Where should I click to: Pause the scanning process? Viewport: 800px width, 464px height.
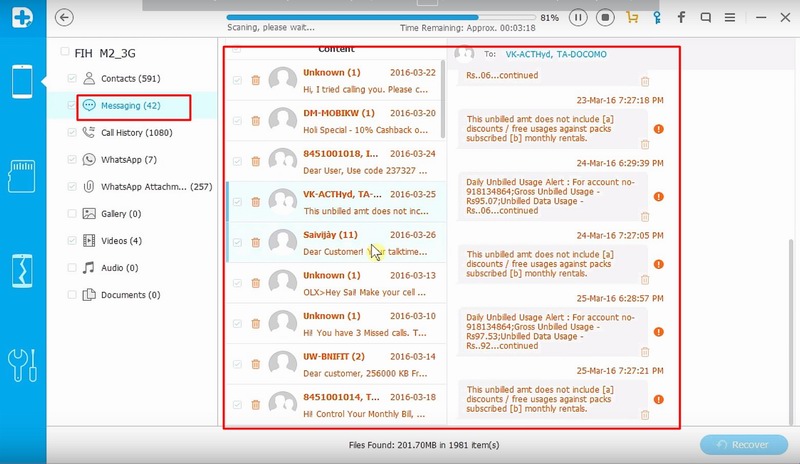click(x=578, y=17)
